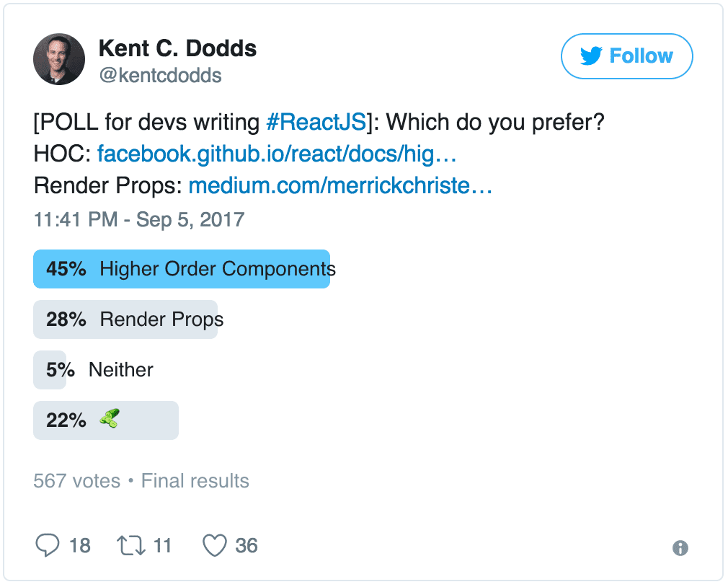The height and width of the screenshot is (587, 728).
Task: Open the facebook.github.io HOC docs link
Action: pyautogui.click(x=277, y=154)
